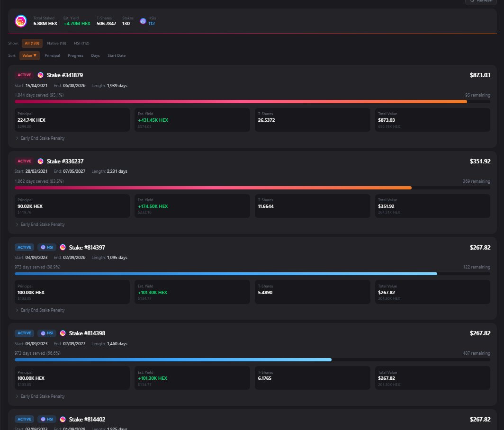The width and height of the screenshot is (504, 430).
Task: Click the HEX icon next to Stake #341879
Action: [41, 75]
